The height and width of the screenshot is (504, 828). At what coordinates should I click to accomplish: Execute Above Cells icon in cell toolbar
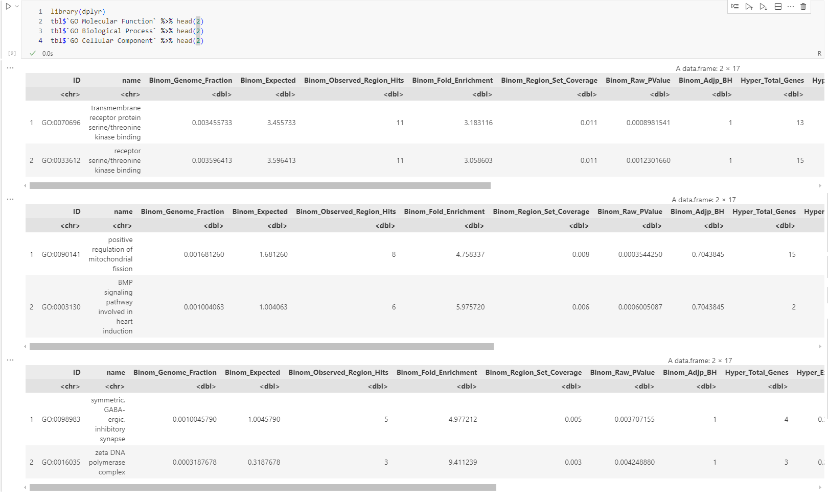(749, 7)
